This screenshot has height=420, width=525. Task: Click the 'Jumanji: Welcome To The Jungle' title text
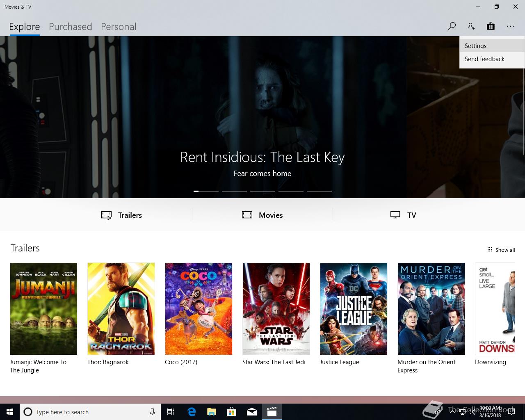38,366
